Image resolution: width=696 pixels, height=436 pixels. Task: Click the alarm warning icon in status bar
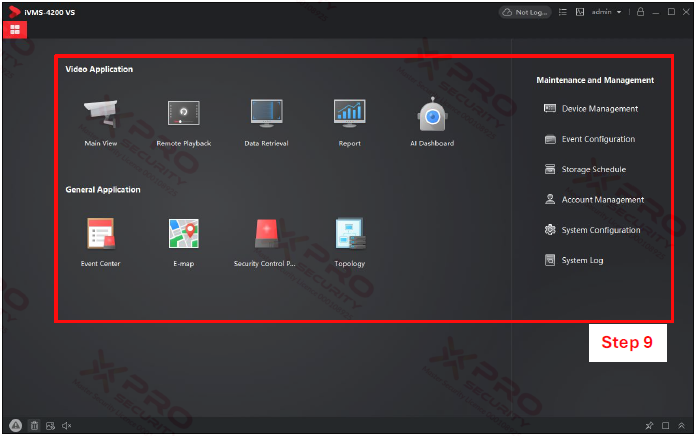pyautogui.click(x=16, y=426)
